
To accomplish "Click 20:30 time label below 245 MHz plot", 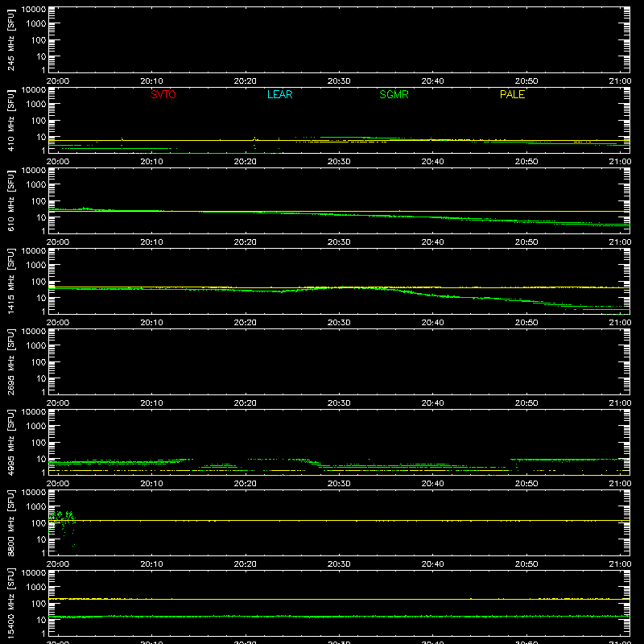I will (x=339, y=81).
